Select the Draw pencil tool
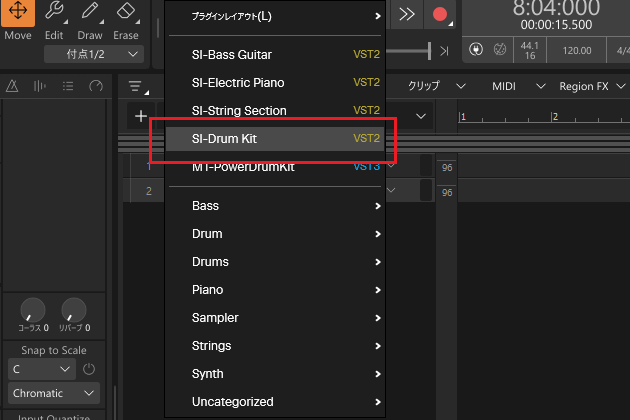 [90, 20]
